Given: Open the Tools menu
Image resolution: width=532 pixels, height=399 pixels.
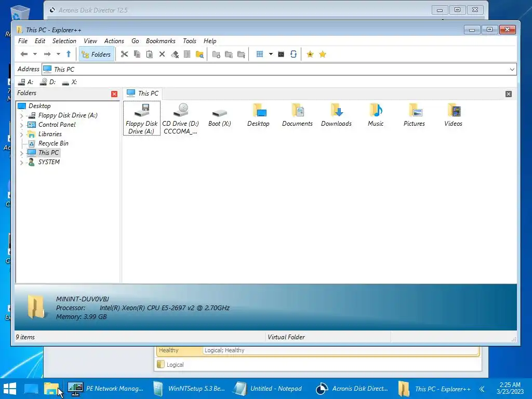Looking at the screenshot, I should 189,41.
